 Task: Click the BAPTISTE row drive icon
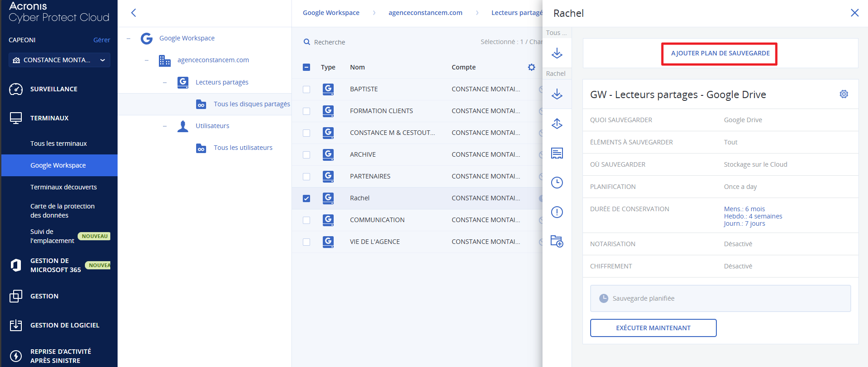(328, 89)
